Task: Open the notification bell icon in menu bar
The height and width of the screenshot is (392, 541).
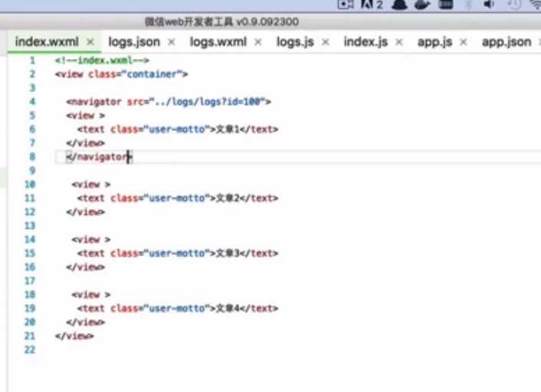Action: point(399,5)
